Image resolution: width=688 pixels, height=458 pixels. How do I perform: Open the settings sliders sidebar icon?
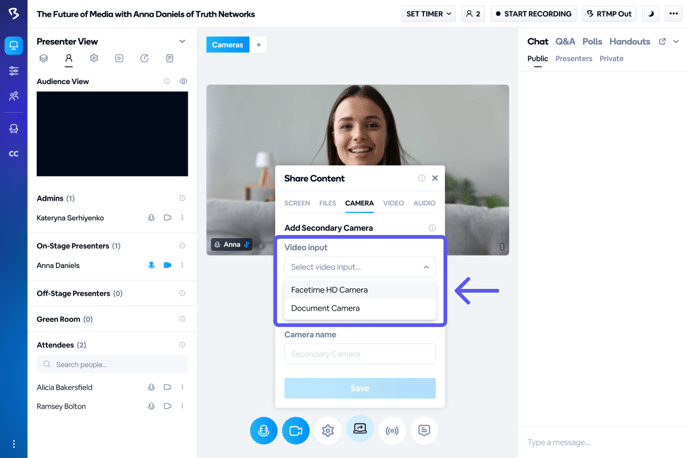click(x=14, y=71)
